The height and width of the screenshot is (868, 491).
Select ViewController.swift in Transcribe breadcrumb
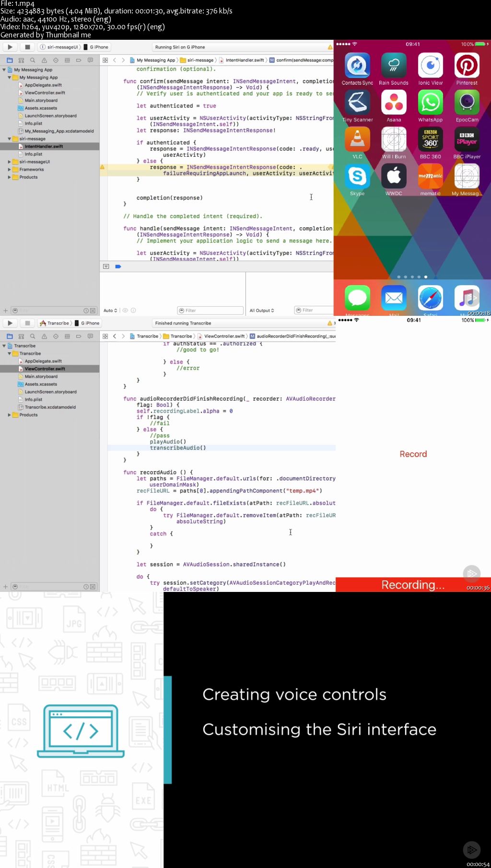click(221, 336)
